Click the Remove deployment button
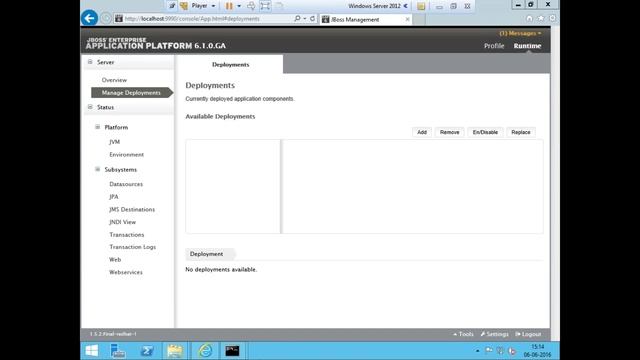The image size is (640, 360). 449,132
